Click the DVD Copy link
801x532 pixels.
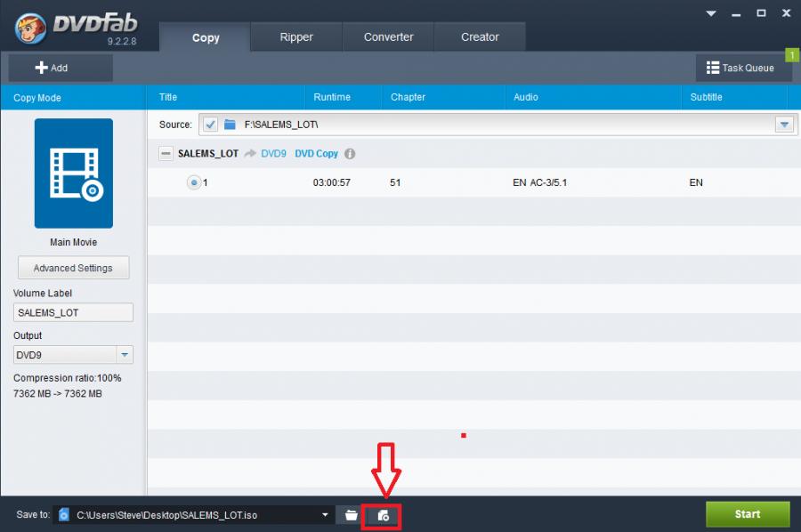316,154
